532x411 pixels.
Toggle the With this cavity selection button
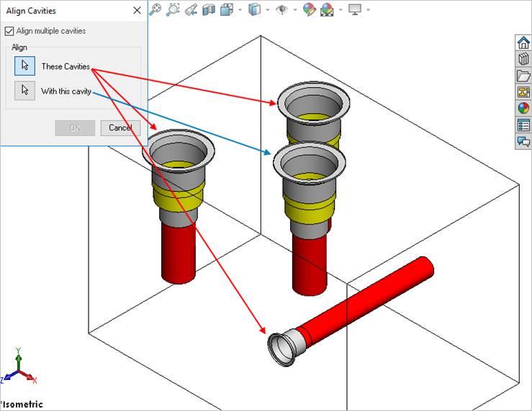[25, 91]
